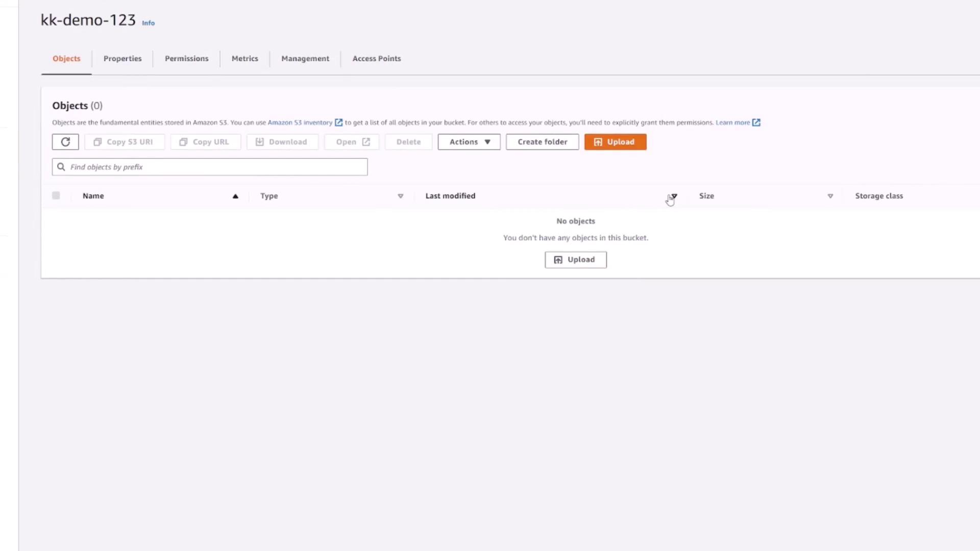Focus the Find objects by prefix field
Screen dimensions: 980x551
[x=214, y=167]
